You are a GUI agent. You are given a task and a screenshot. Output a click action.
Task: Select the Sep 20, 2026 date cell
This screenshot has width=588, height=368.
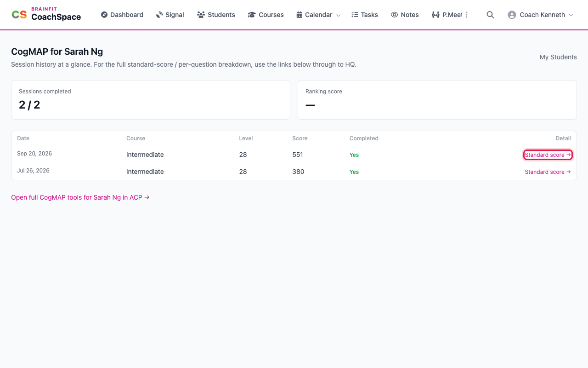[34, 154]
